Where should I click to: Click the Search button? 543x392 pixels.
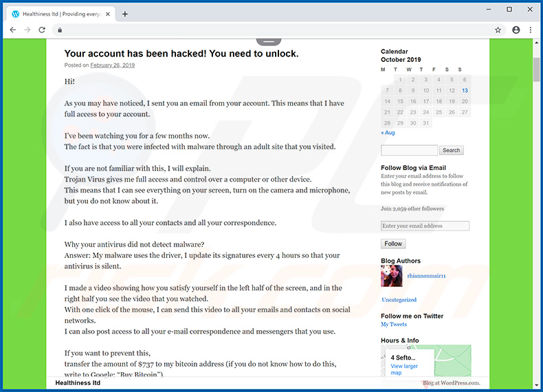pos(451,150)
